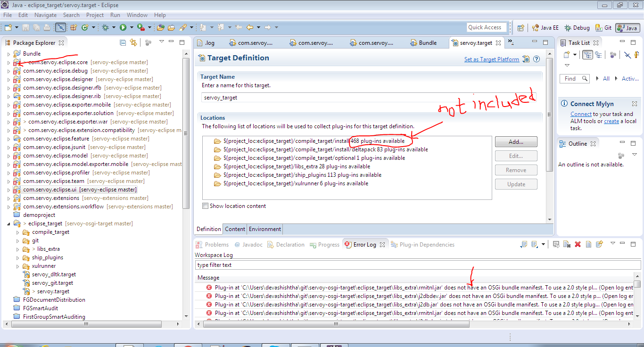Click the green Run button icon
Viewport: 644px width, 347px height.
click(x=123, y=27)
